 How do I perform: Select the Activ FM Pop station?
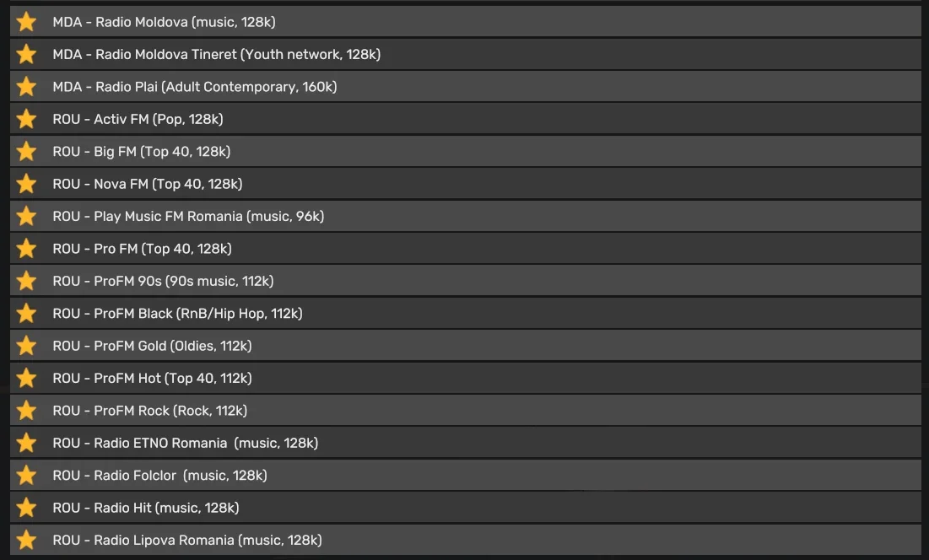tap(138, 119)
